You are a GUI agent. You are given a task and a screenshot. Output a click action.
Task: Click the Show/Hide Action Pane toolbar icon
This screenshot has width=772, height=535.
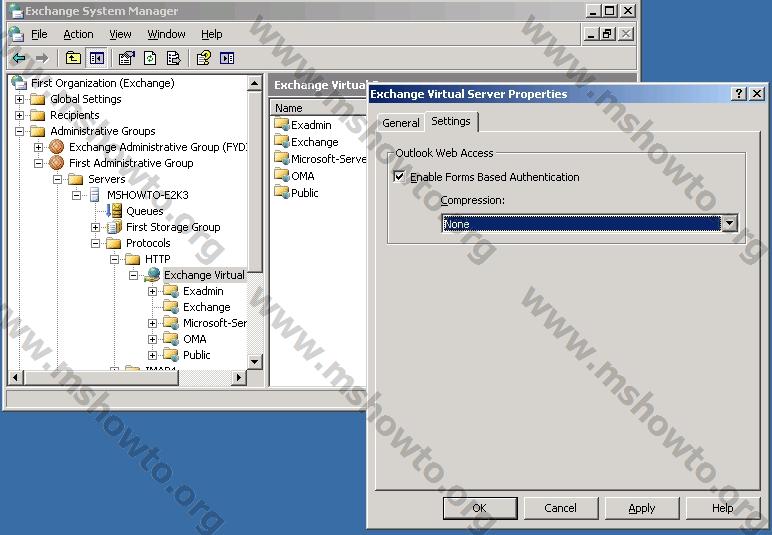tap(227, 58)
